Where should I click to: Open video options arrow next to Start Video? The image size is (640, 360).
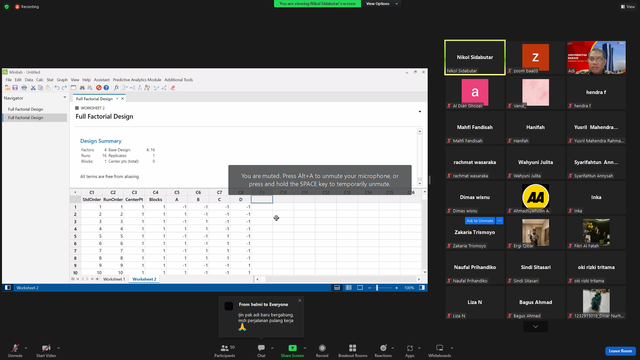(58, 348)
